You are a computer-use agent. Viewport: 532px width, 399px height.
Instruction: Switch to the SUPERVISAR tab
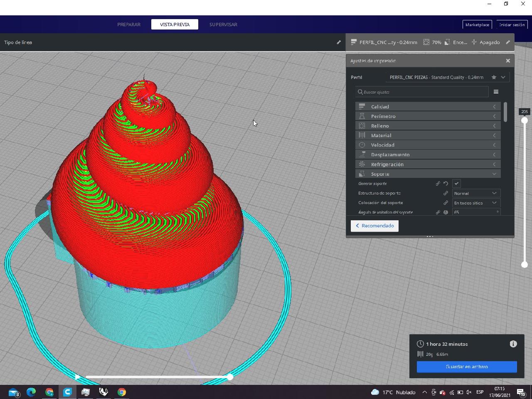223,25
